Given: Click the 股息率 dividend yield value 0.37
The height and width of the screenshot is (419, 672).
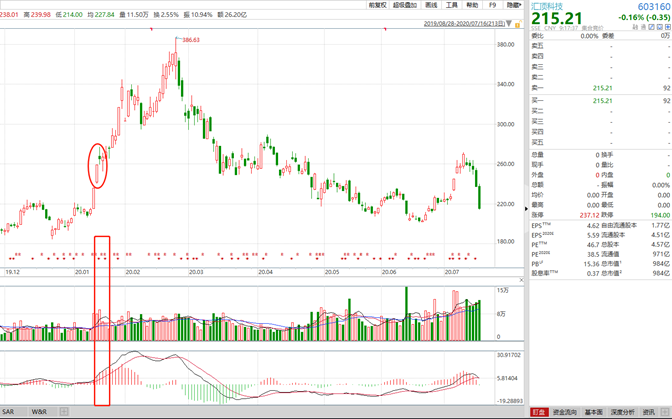Looking at the screenshot, I should coord(593,273).
